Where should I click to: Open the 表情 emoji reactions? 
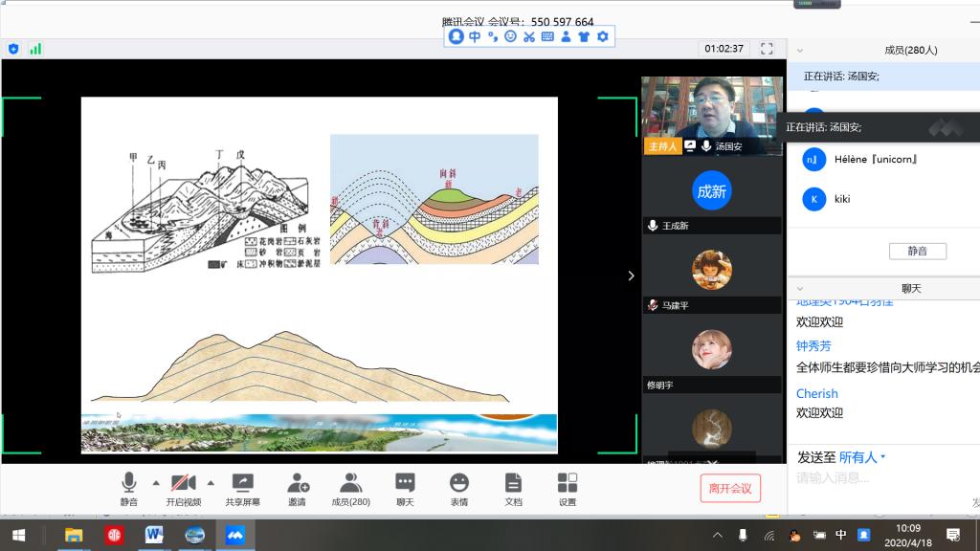click(x=459, y=483)
